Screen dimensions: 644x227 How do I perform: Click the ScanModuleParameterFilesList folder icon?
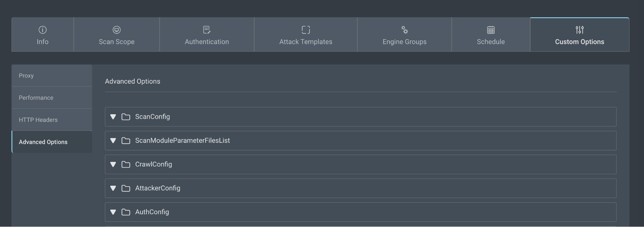(x=126, y=141)
